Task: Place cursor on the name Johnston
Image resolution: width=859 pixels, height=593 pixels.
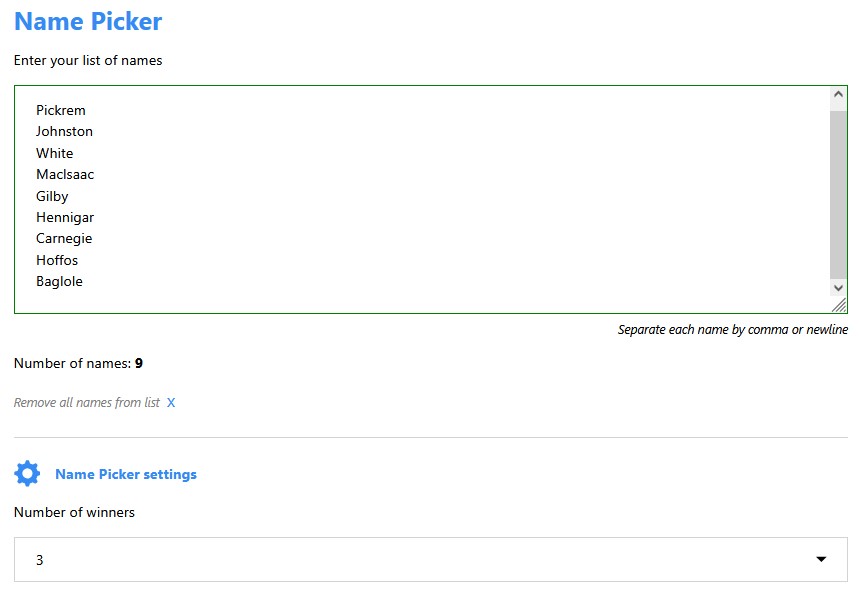Action: (x=64, y=131)
